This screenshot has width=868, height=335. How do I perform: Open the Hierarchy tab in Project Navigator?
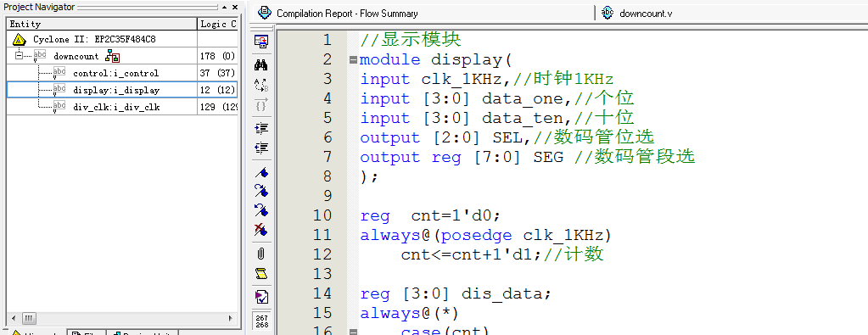36,333
